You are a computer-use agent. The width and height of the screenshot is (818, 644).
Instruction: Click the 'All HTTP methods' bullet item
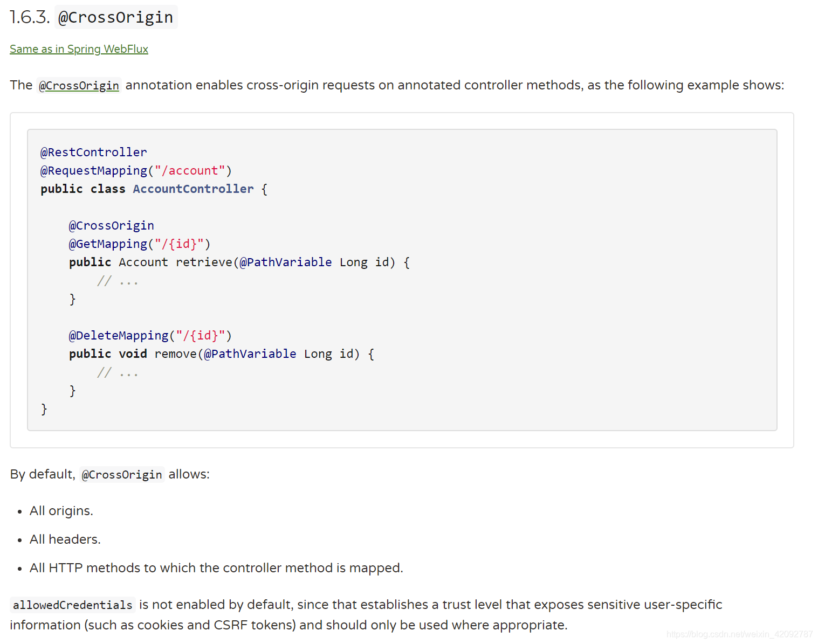pyautogui.click(x=216, y=568)
